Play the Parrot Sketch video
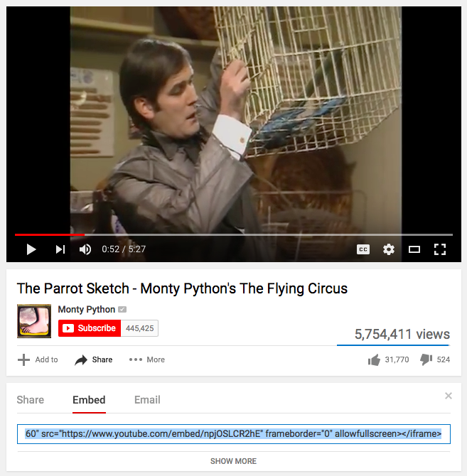 pyautogui.click(x=31, y=249)
